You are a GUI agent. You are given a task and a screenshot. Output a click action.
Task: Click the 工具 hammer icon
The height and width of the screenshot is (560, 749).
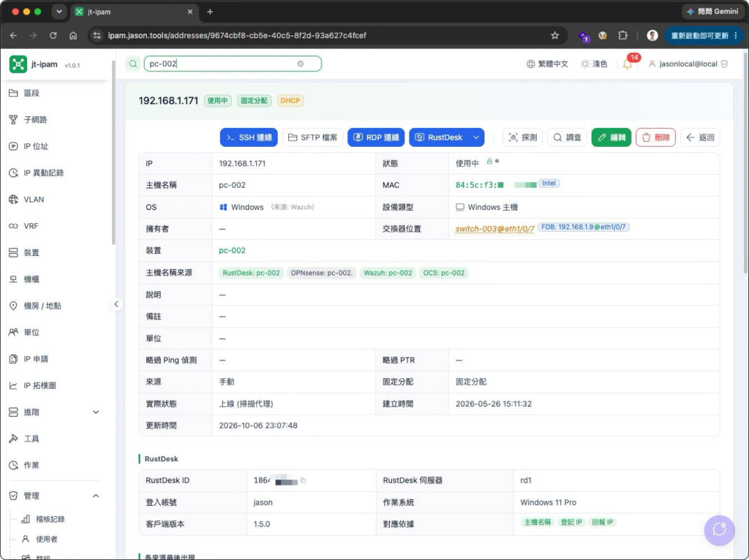coord(13,439)
